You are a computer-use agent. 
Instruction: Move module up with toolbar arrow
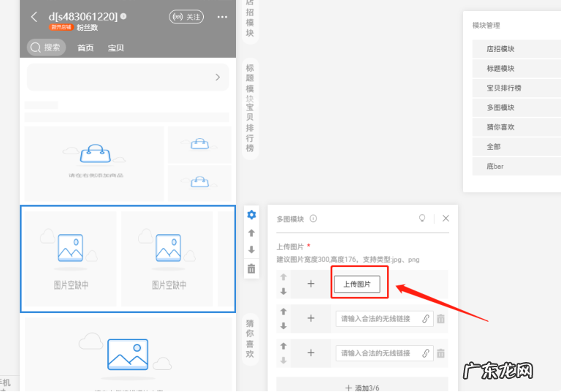click(251, 233)
